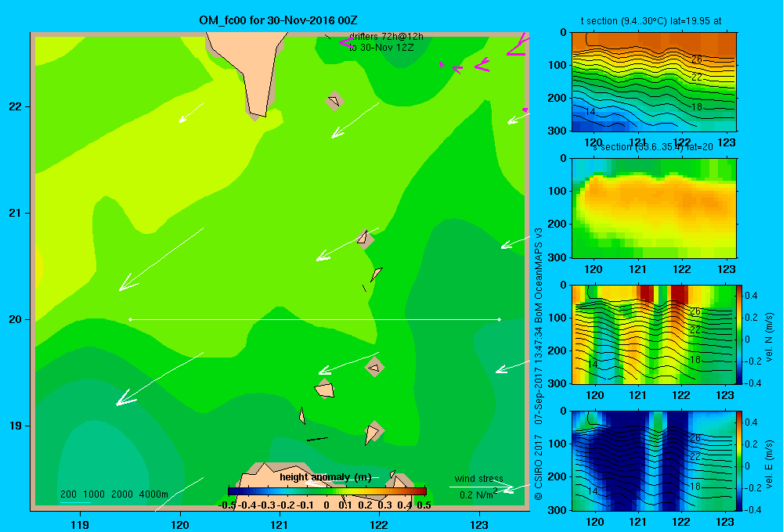Select the 'vel. E (m/s)' axis label
The image size is (783, 532).
pyautogui.click(x=769, y=463)
